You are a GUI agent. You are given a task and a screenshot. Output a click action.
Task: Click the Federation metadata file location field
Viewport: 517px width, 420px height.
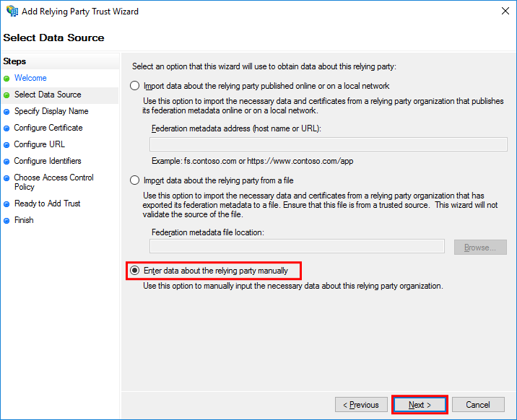click(297, 246)
